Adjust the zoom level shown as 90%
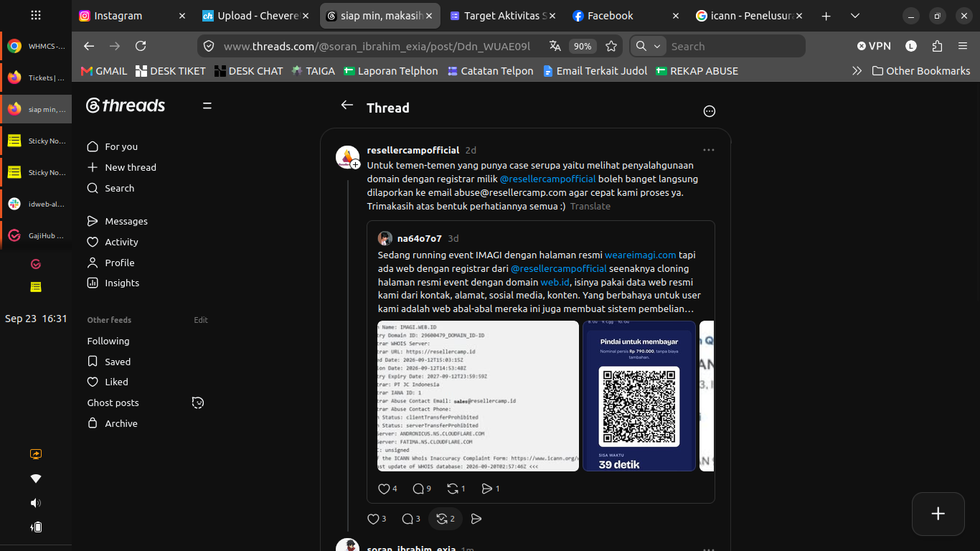Screen dimensions: 980x551 [x=583, y=46]
